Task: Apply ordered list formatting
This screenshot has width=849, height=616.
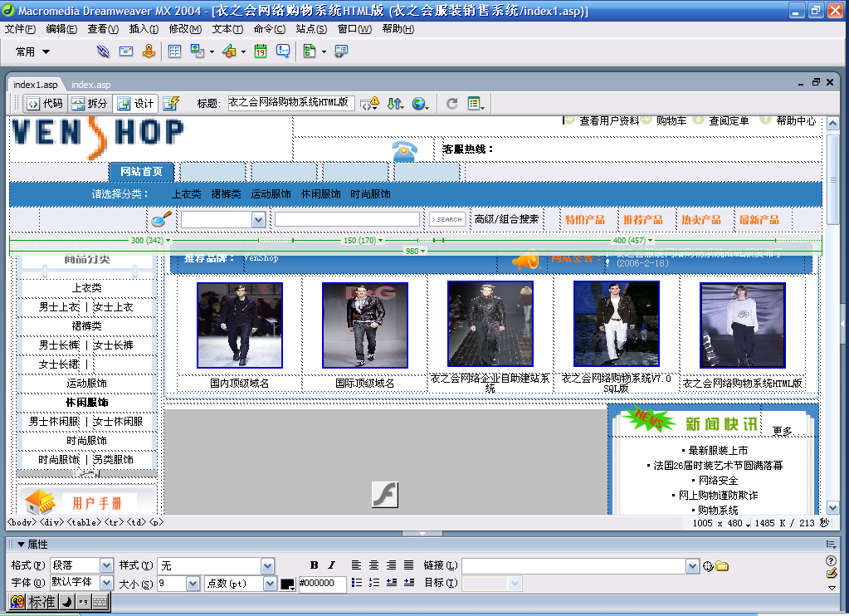Action: click(x=373, y=583)
